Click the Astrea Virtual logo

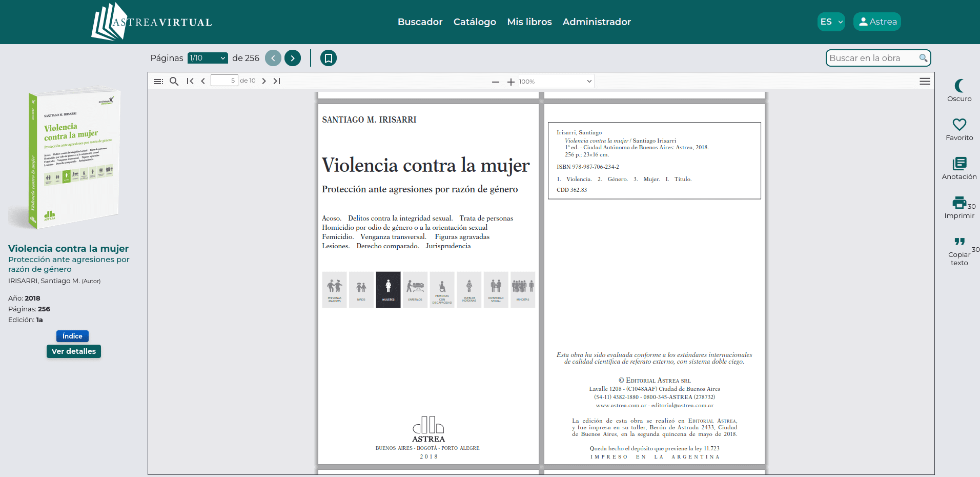[152, 22]
